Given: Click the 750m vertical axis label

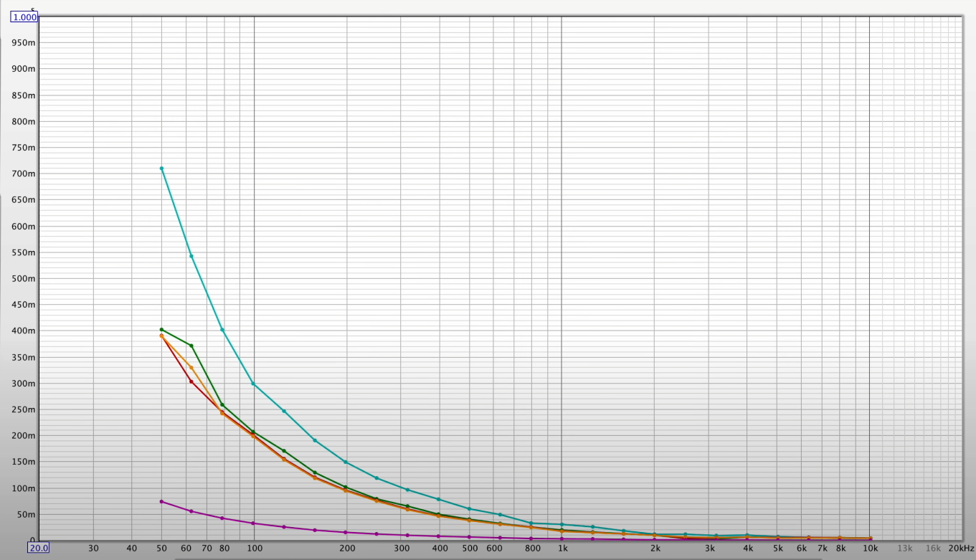Looking at the screenshot, I should pyautogui.click(x=24, y=148).
